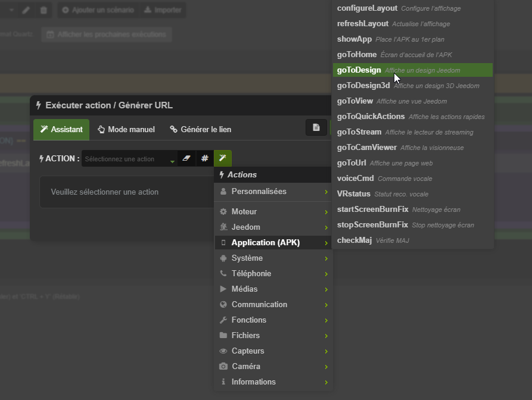Expand the Système submenu
This screenshot has height=400, width=532.
pos(273,258)
